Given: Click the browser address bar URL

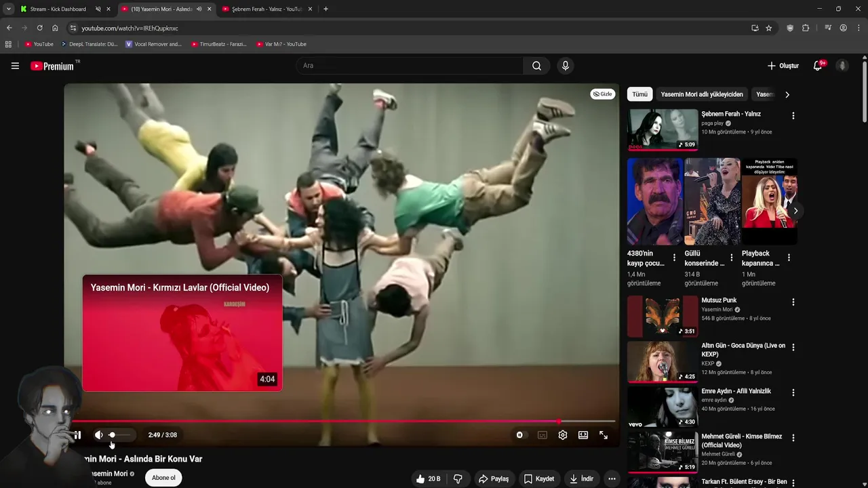Looking at the screenshot, I should tap(130, 28).
